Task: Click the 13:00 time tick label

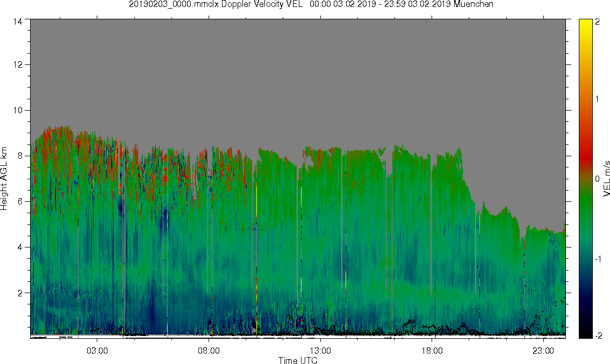Action: click(320, 351)
